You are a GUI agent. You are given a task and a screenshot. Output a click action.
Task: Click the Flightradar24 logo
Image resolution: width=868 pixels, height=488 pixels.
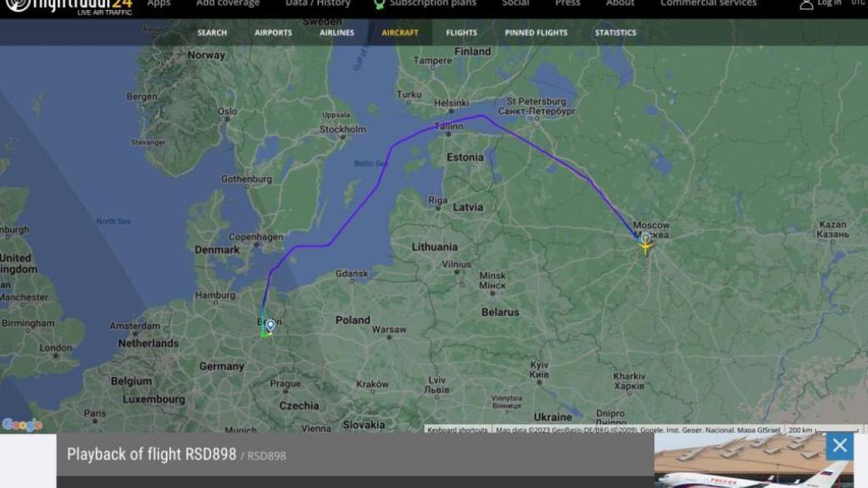coord(68,7)
